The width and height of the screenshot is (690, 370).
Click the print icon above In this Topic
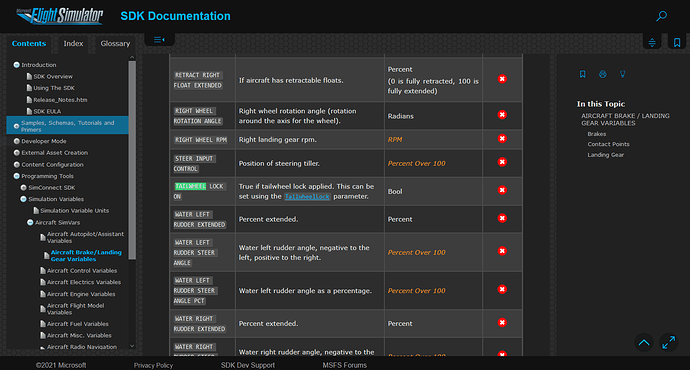pyautogui.click(x=602, y=74)
